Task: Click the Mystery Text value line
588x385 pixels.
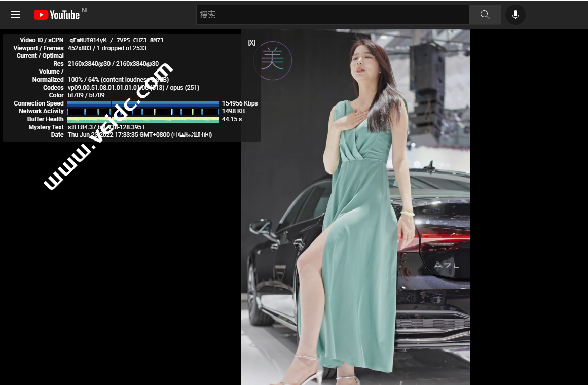Action: tap(107, 127)
